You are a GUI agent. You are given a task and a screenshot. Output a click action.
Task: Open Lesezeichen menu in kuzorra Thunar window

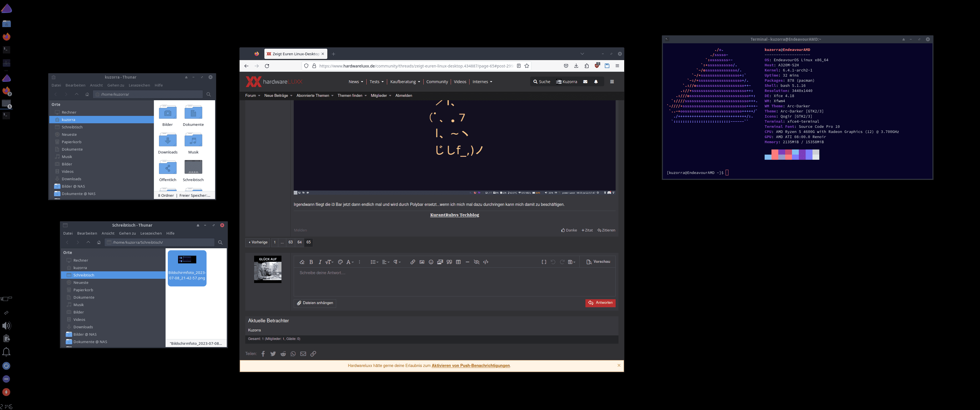[139, 85]
